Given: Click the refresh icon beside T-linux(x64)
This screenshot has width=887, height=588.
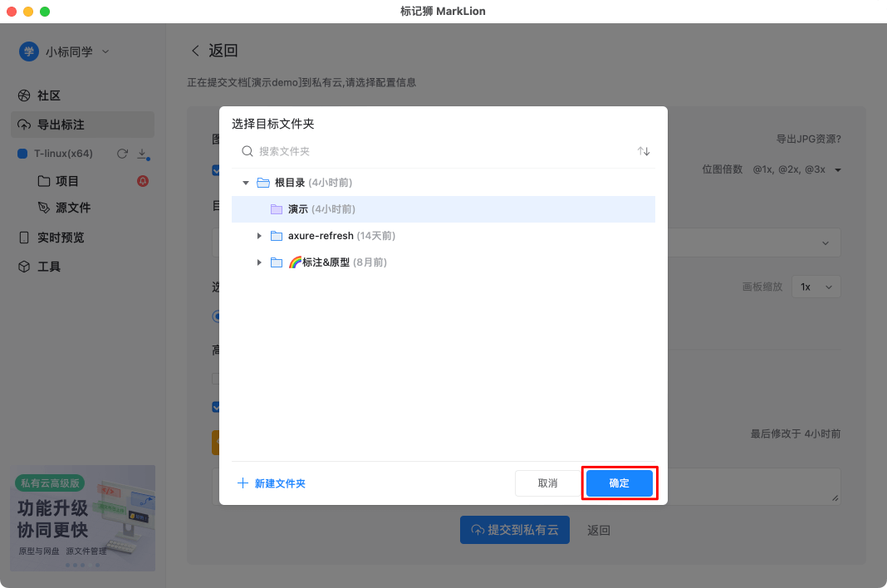Looking at the screenshot, I should click(122, 154).
